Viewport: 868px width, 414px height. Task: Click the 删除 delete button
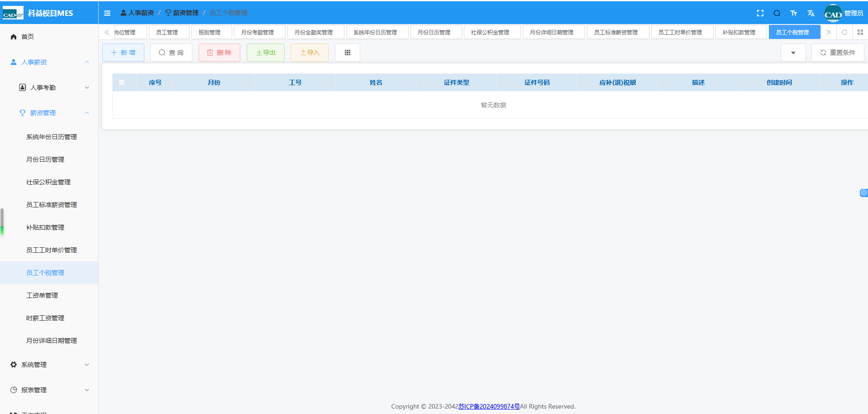(x=219, y=53)
